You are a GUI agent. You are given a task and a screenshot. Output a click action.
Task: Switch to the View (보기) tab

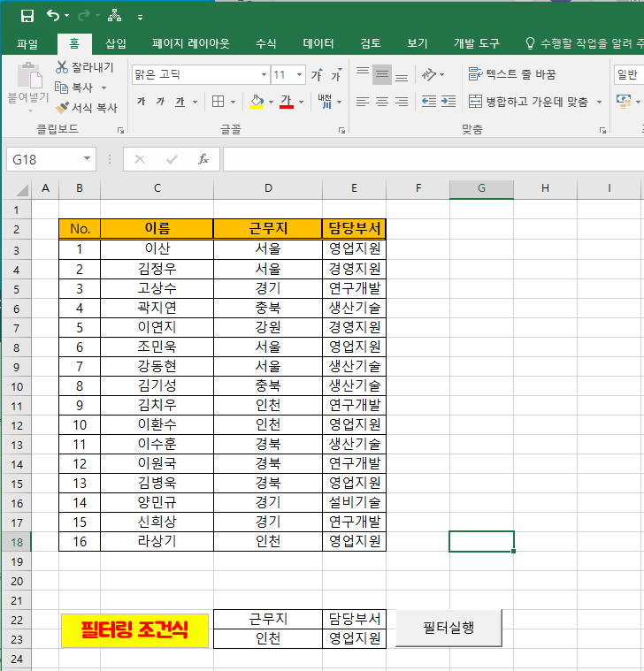(417, 43)
